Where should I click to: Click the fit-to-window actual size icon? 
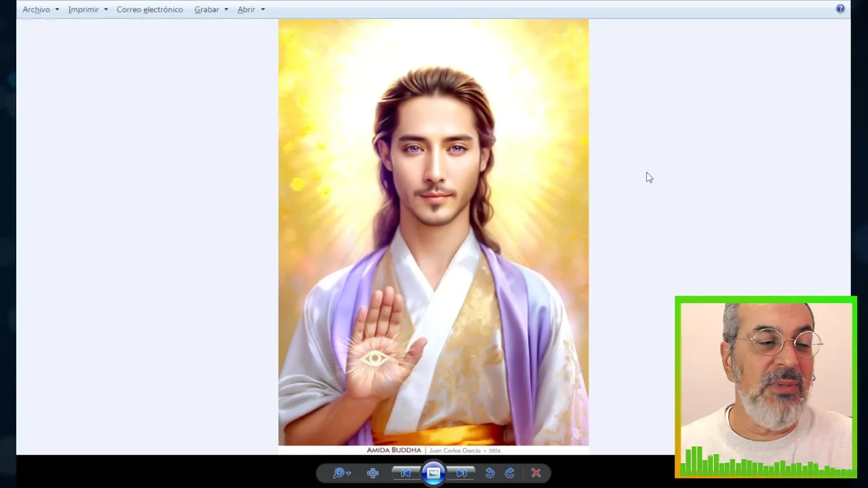tap(373, 473)
